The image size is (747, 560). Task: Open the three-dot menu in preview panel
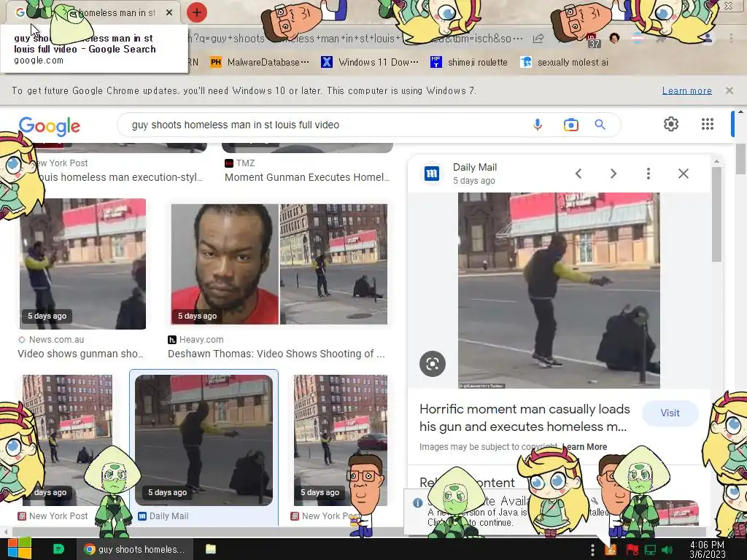click(649, 174)
